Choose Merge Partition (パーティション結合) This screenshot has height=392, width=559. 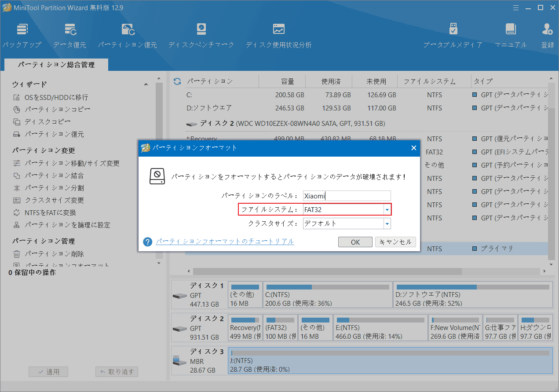[48, 176]
